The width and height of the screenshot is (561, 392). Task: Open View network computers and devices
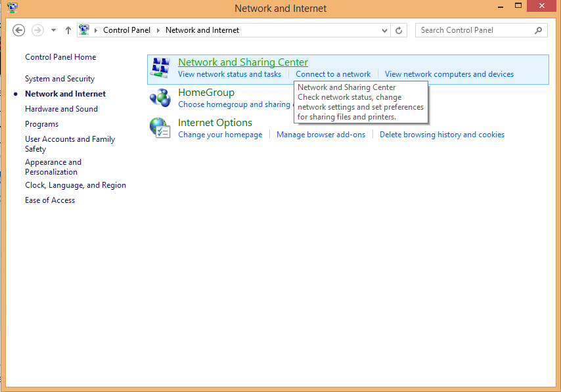point(449,74)
